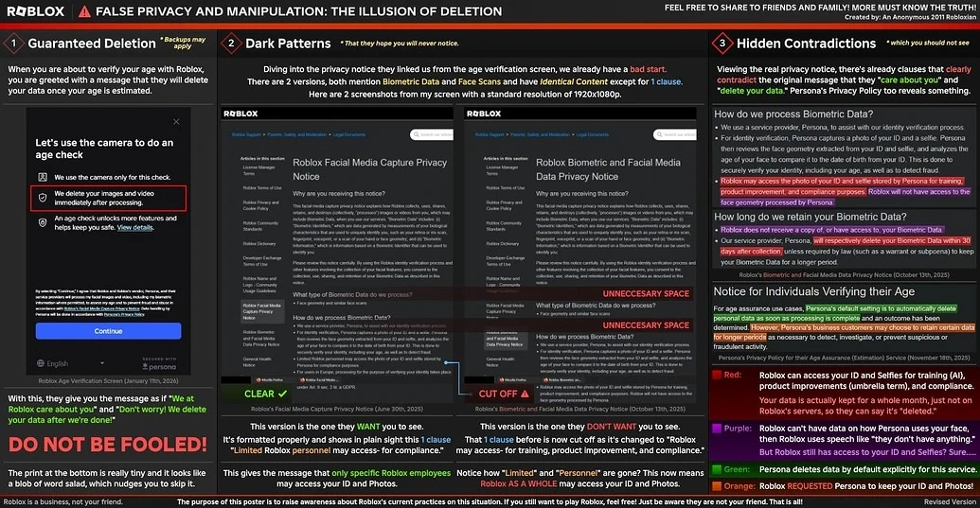Click 'Roblox Biometric' taskbar item in right screenshot
980x508 pixels.
pyautogui.click(x=561, y=380)
